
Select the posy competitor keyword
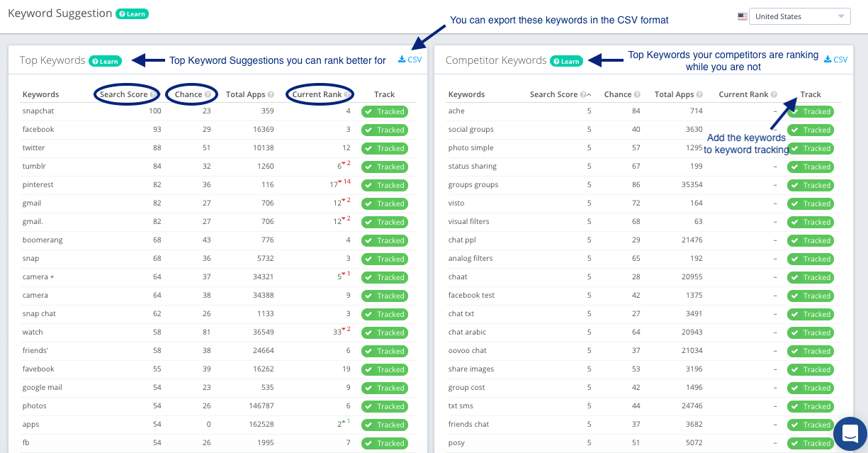457,443
